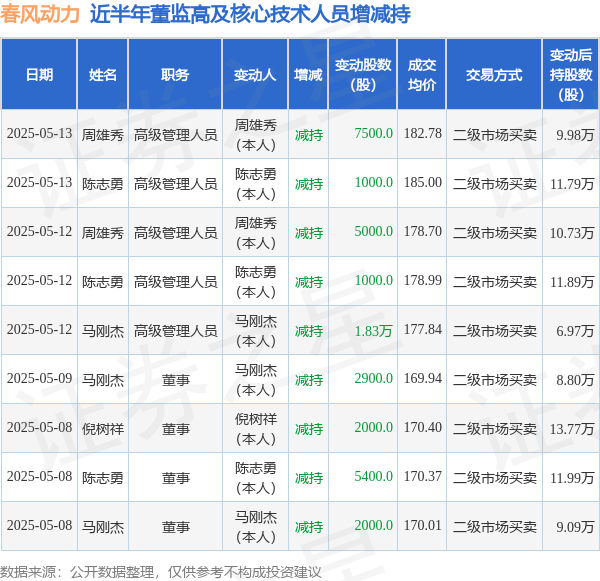Select the average price 170.37
This screenshot has height=581, width=600.
(x=423, y=477)
